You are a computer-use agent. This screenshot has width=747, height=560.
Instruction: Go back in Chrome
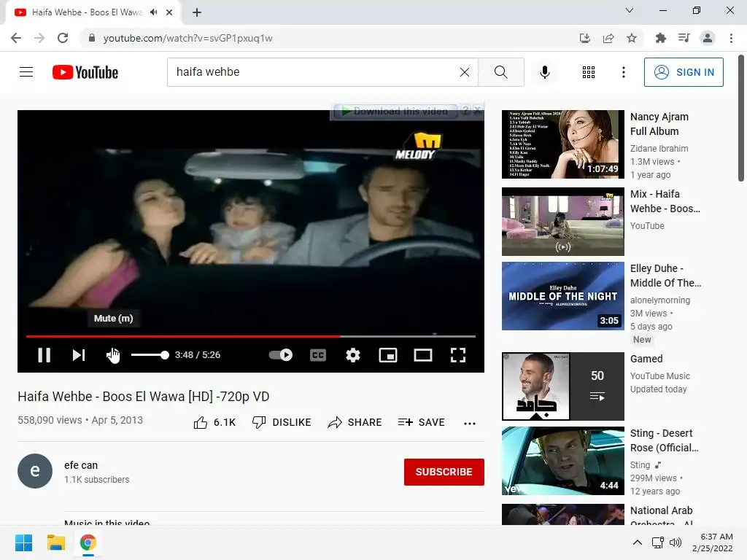(16, 38)
